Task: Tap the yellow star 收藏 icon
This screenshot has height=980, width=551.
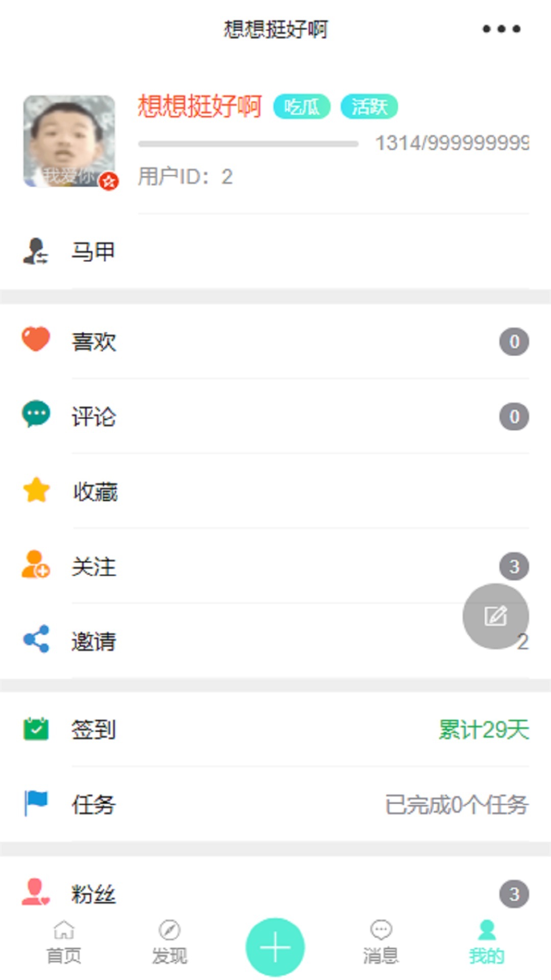Action: [36, 490]
